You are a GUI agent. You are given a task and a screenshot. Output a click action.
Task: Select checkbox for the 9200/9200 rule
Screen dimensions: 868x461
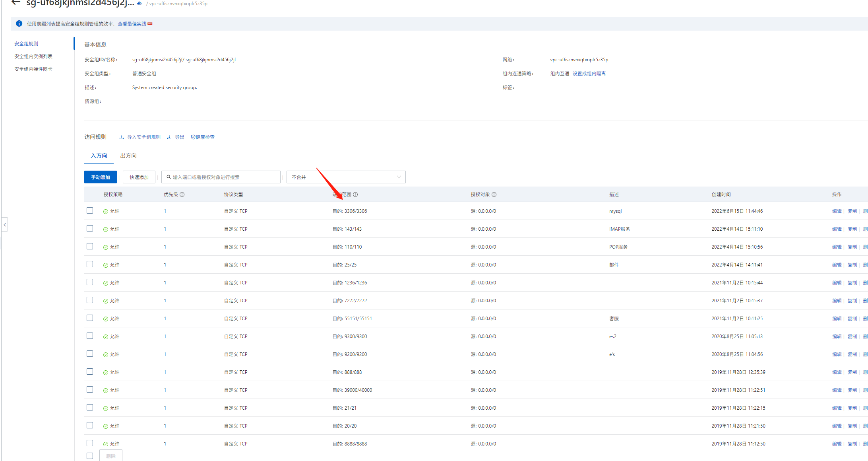tap(90, 354)
